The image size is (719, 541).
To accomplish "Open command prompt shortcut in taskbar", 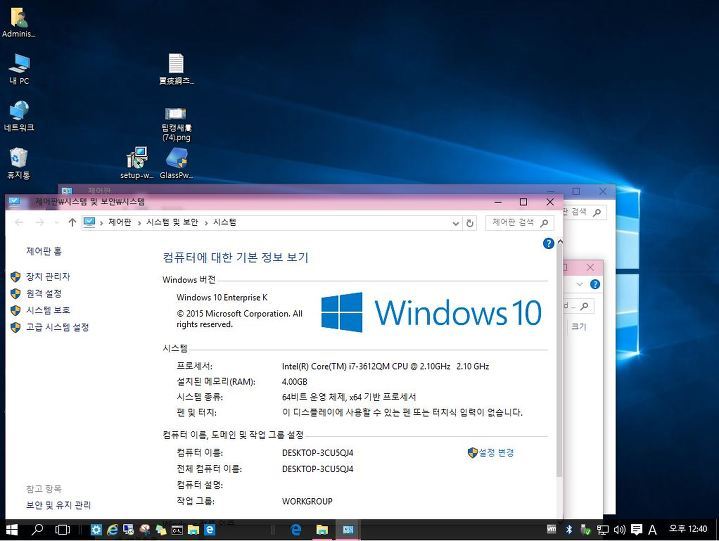I will (177, 530).
